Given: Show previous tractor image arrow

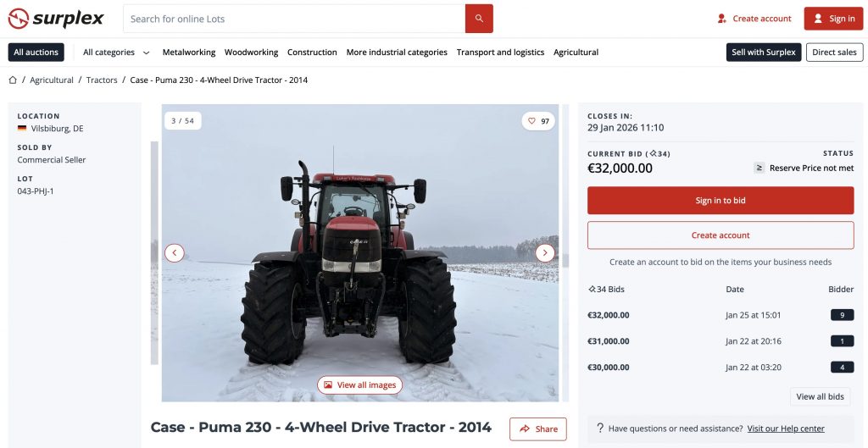Looking at the screenshot, I should point(175,253).
